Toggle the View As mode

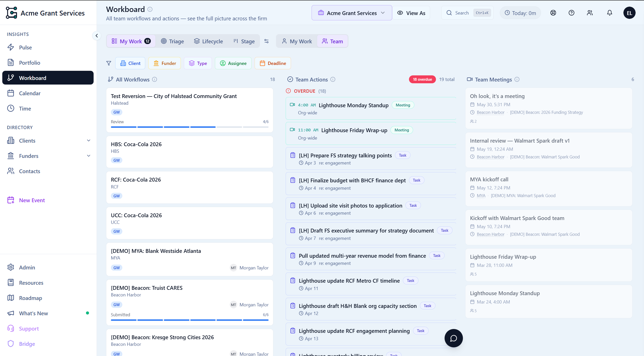[411, 13]
